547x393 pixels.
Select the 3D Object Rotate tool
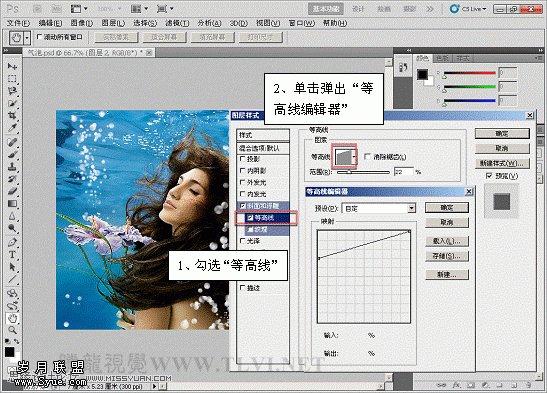(12, 293)
